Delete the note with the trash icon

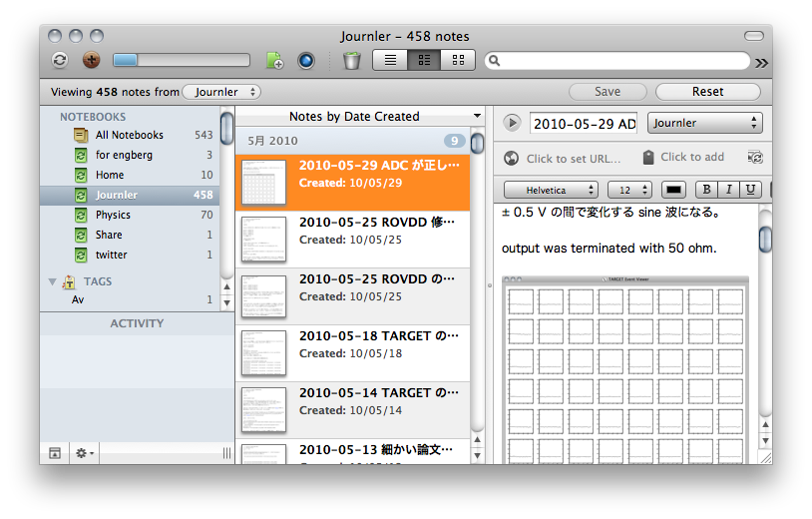click(351, 61)
